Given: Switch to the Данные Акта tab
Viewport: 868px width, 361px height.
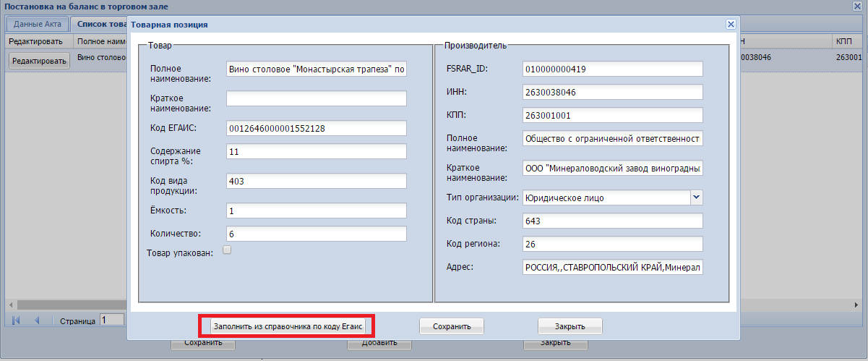Looking at the screenshot, I should [x=38, y=23].
